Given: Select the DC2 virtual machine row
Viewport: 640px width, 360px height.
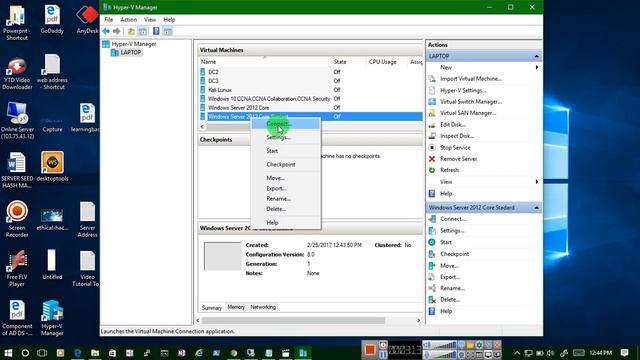Looking at the screenshot, I should pos(311,72).
